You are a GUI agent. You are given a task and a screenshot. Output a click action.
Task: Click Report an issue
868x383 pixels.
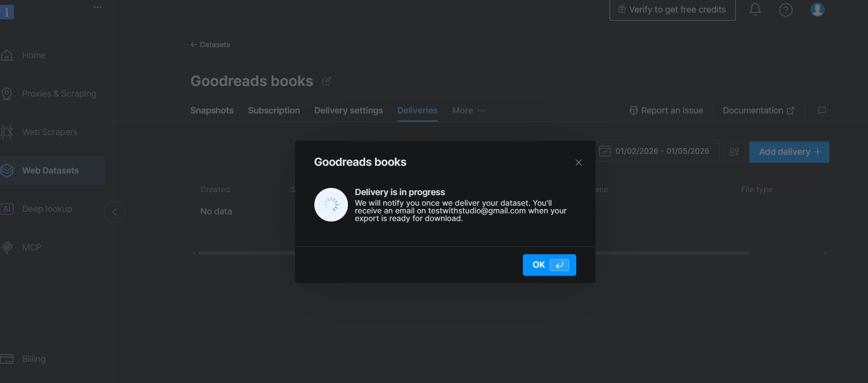[666, 111]
